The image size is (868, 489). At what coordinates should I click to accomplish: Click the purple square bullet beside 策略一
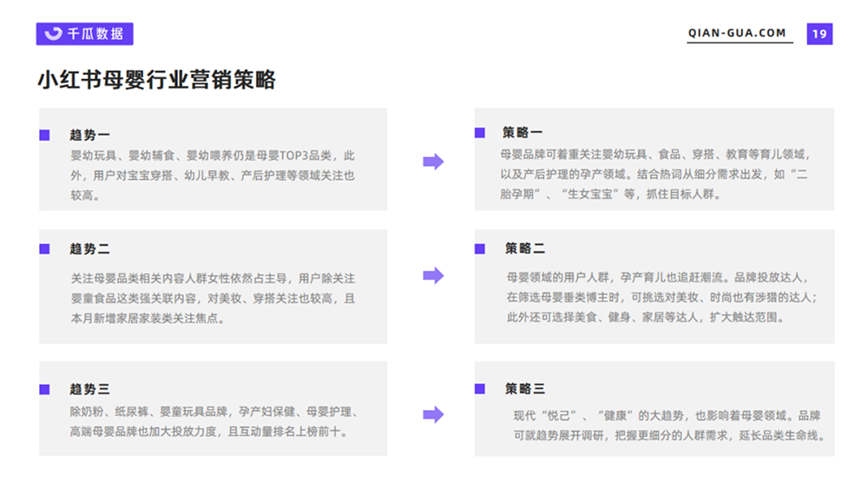tap(480, 133)
